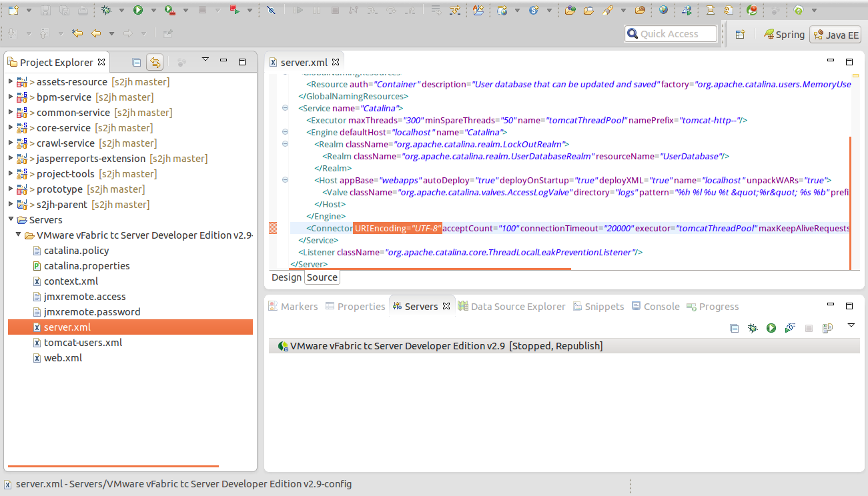Open Back history dropdown arrow
868x496 pixels.
pyautogui.click(x=111, y=34)
